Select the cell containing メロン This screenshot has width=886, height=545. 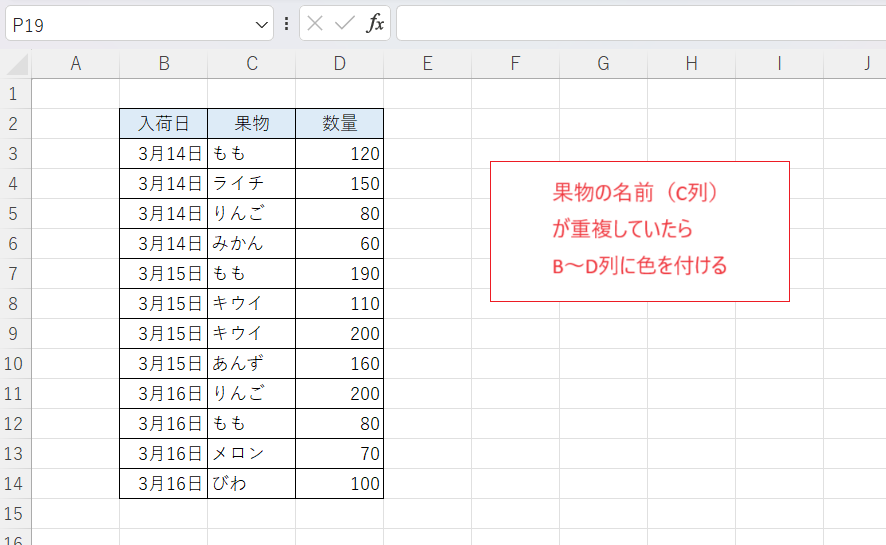tap(251, 454)
